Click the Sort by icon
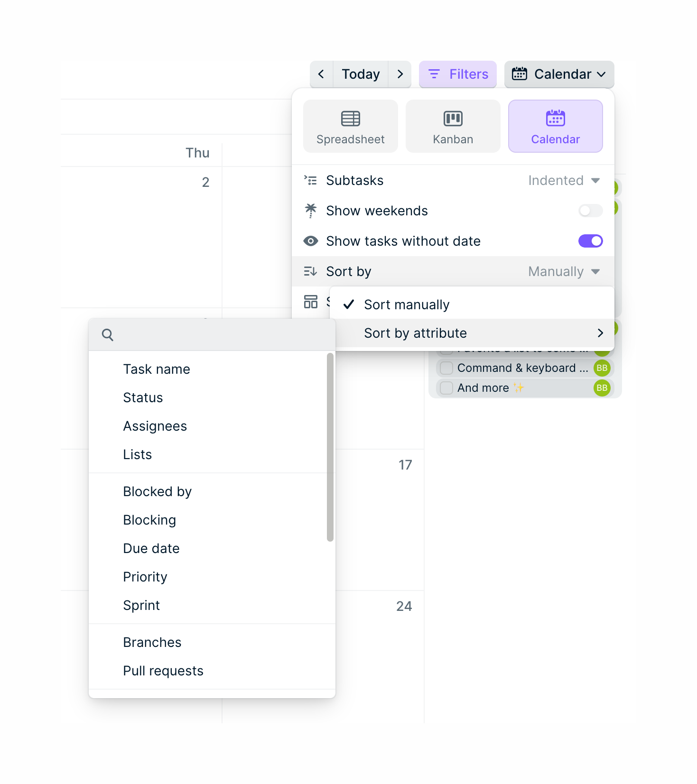The width and height of the screenshot is (697, 784). pos(311,271)
